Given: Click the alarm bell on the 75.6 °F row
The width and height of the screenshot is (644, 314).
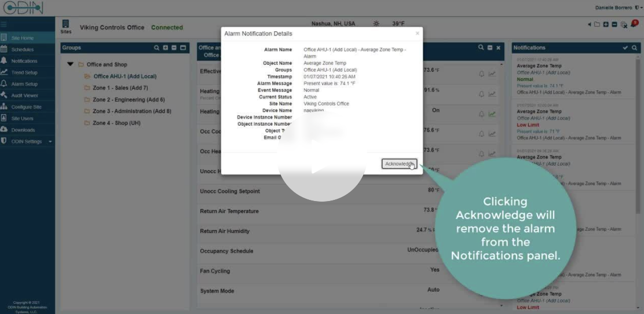Looking at the screenshot, I should [481, 134].
